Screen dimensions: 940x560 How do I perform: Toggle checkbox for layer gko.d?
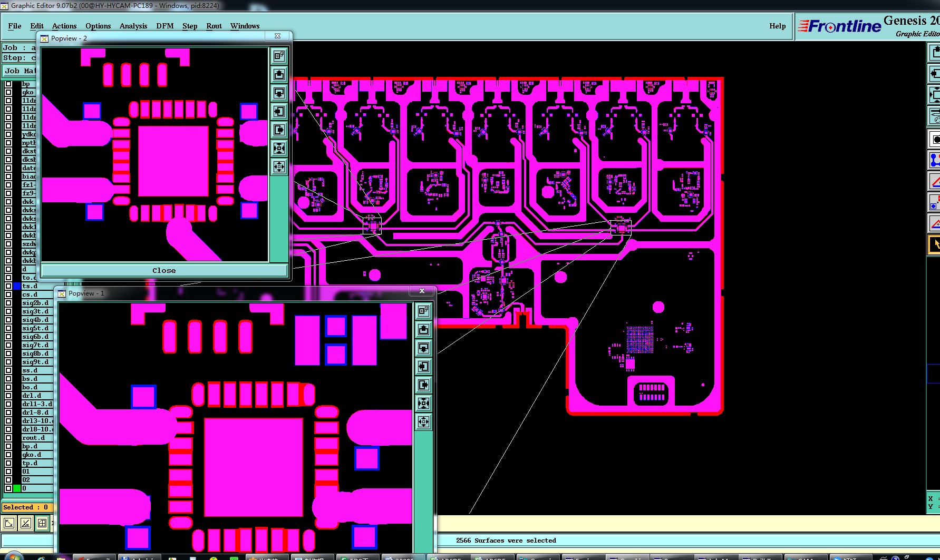8,455
